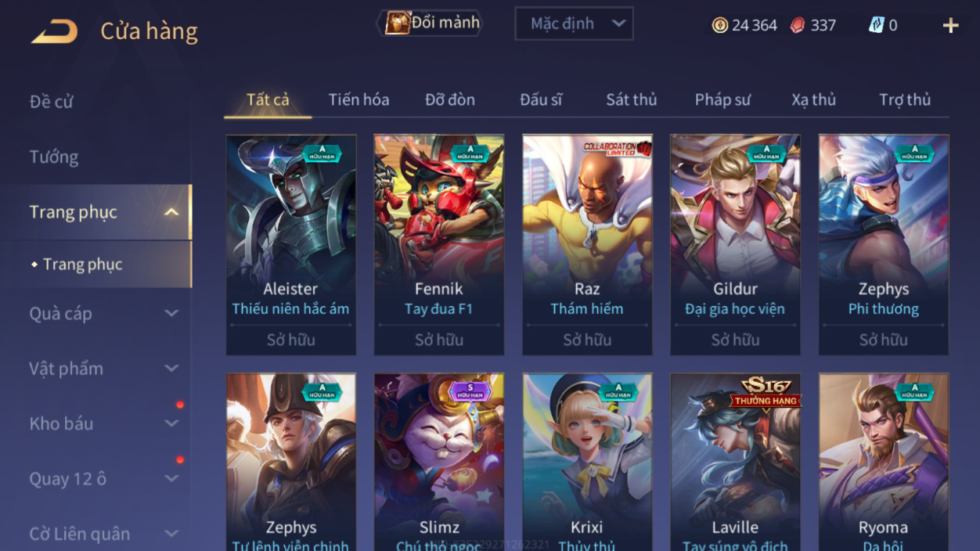This screenshot has width=980, height=551.
Task: Click the red ruby currency icon
Action: [x=797, y=25]
